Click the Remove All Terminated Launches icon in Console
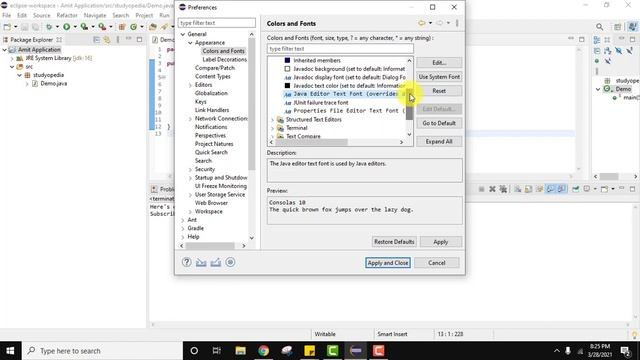The image size is (640, 360). [503, 189]
